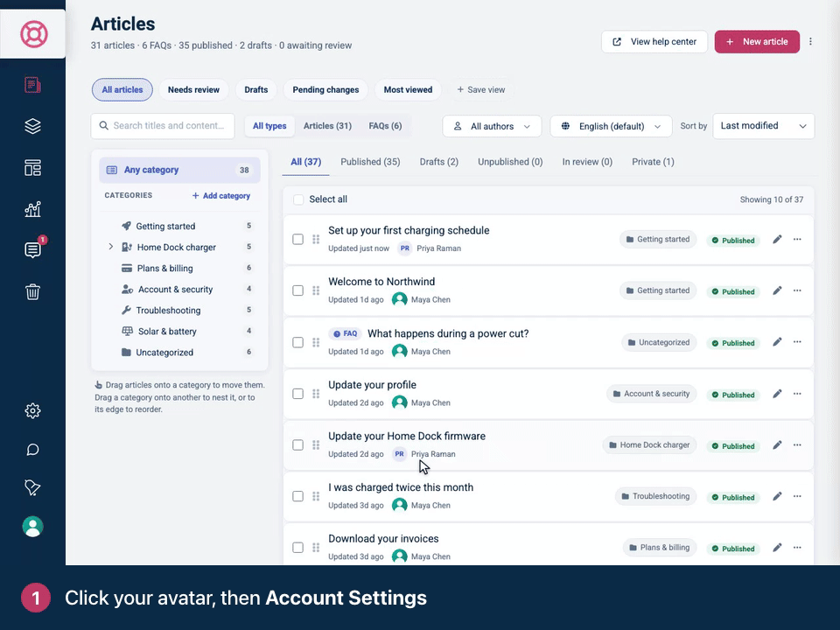Open the All authors dropdown
Viewport: 840px width, 630px height.
click(x=492, y=126)
